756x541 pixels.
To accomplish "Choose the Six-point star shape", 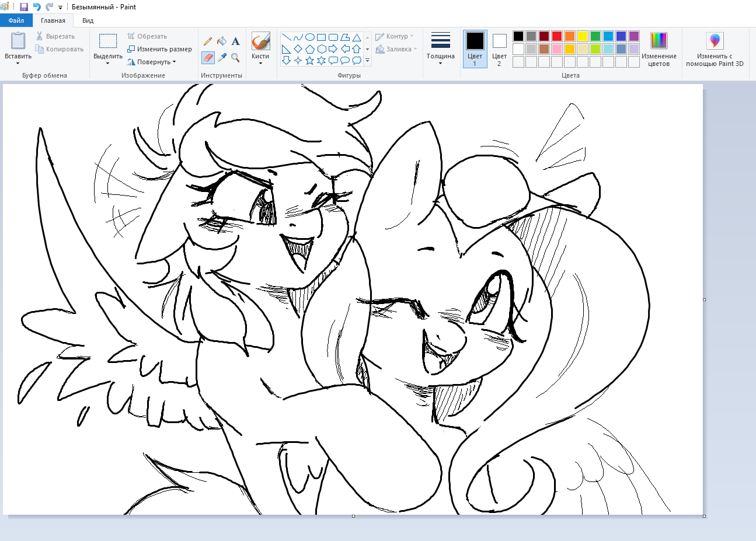I will [322, 60].
